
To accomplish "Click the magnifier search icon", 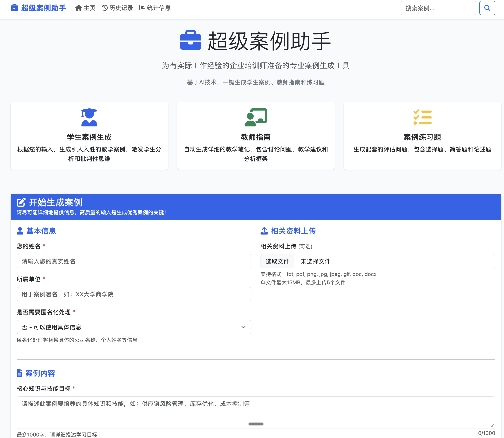I will [487, 8].
